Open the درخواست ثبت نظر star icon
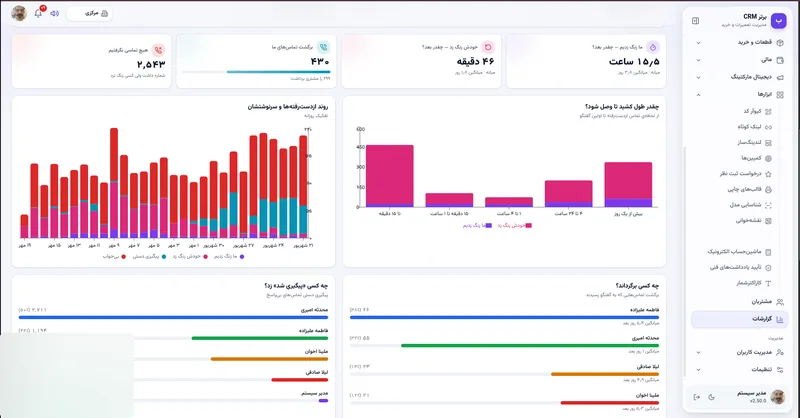800x418 pixels. 768,174
